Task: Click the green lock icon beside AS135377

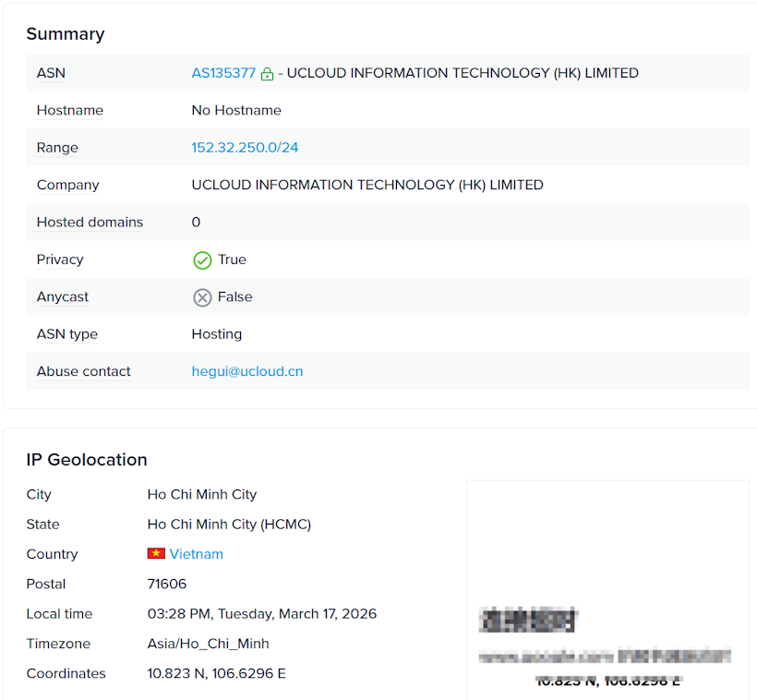Action: coord(267,74)
